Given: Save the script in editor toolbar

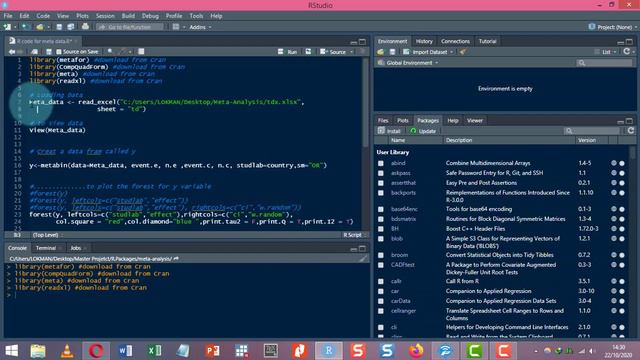Looking at the screenshot, I should click(49, 52).
